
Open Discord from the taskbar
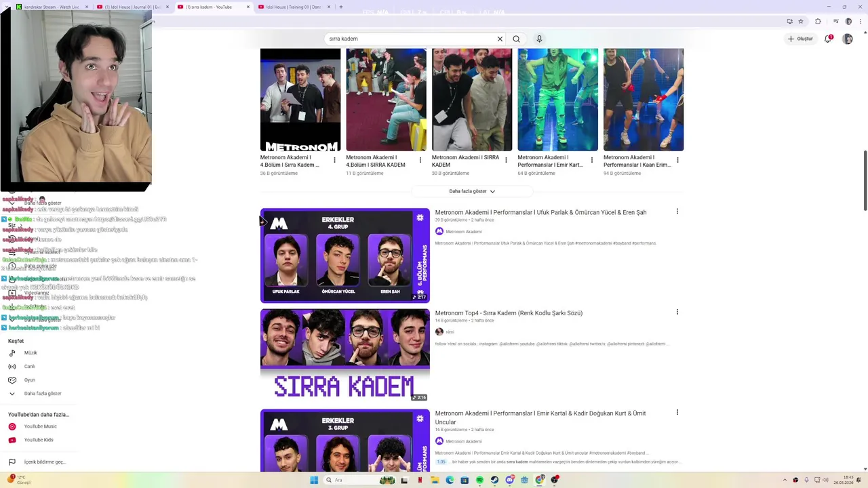click(x=510, y=480)
